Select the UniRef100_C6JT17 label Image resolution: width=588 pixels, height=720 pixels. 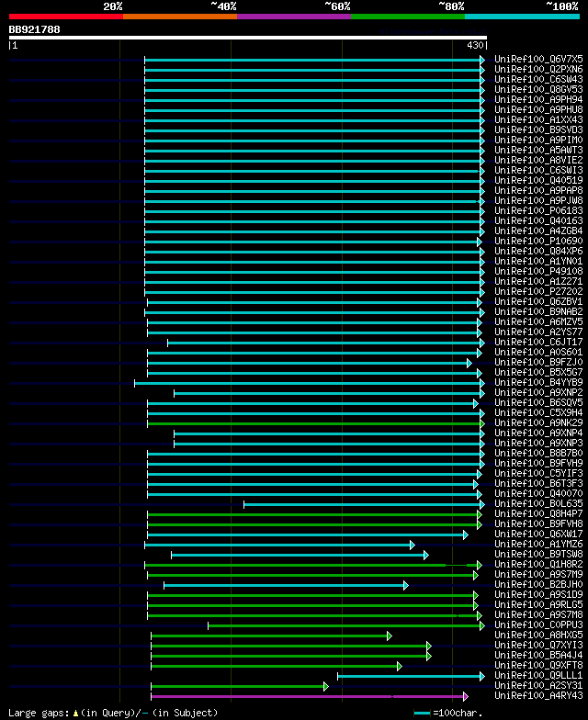(x=538, y=342)
